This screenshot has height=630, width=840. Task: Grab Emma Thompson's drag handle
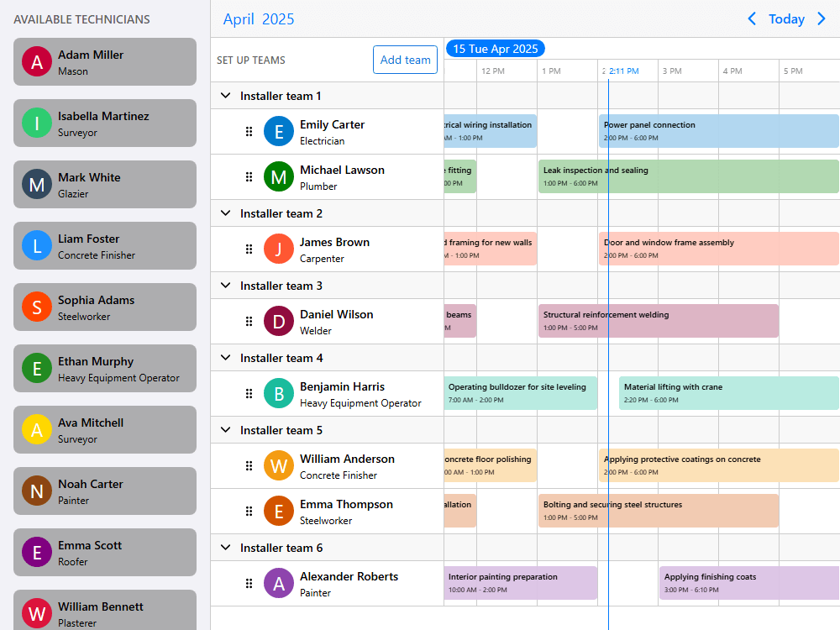pos(249,511)
